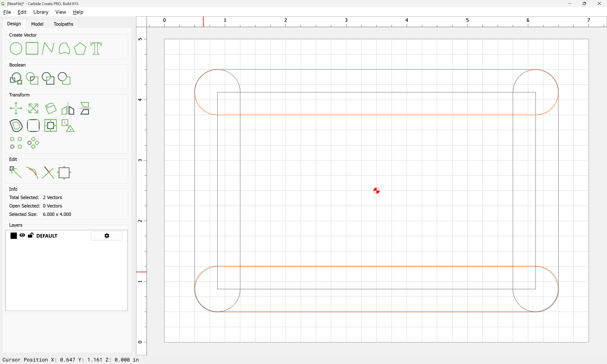Select the Text creation tool
The height and width of the screenshot is (364, 607).
[96, 48]
